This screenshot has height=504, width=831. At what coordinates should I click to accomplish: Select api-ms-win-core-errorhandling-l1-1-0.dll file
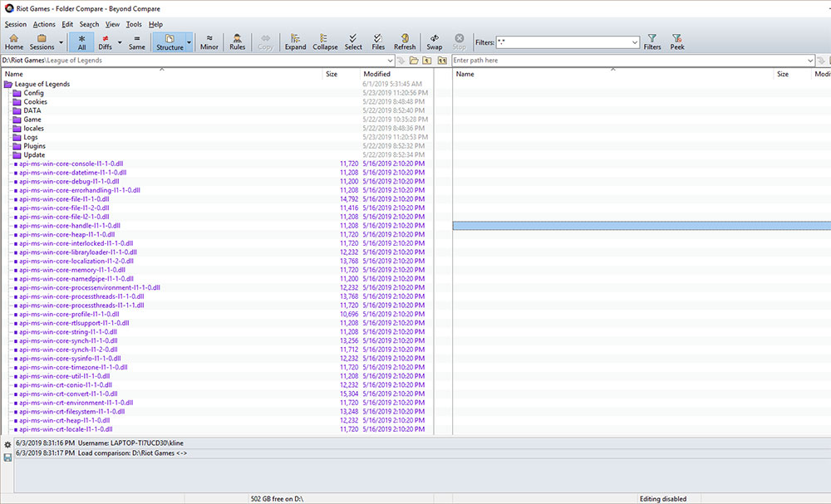(80, 190)
